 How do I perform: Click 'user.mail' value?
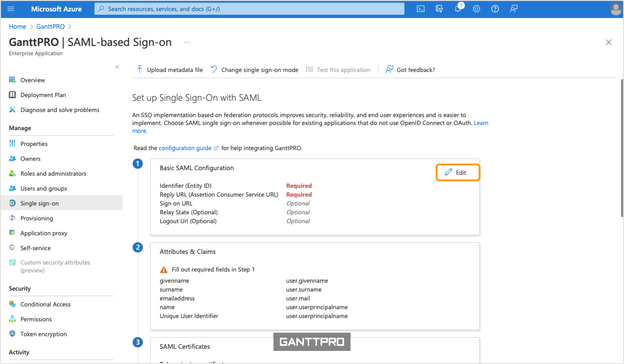pos(298,298)
